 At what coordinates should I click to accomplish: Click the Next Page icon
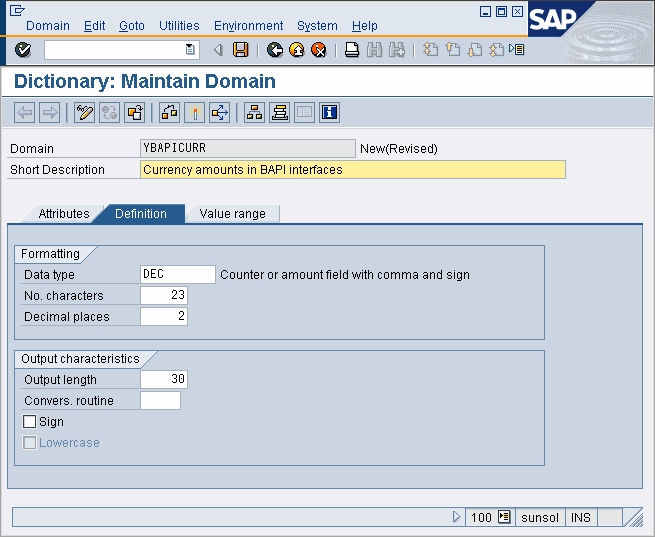(x=475, y=50)
